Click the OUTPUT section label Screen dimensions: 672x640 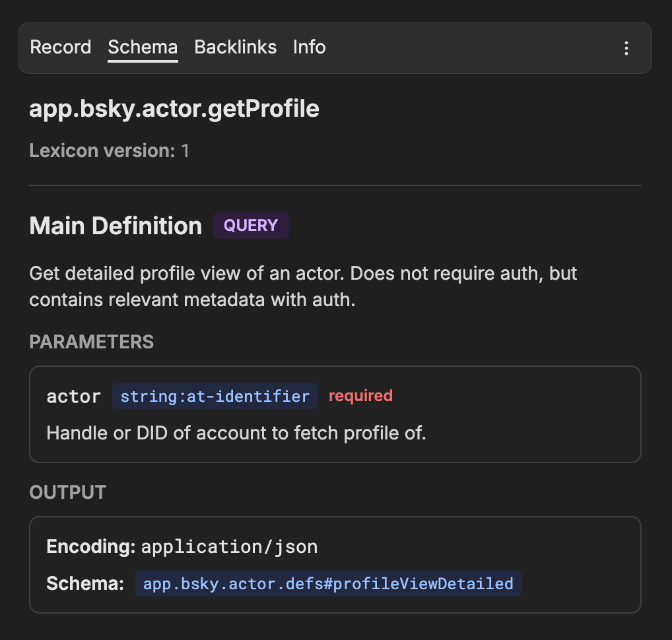click(67, 492)
